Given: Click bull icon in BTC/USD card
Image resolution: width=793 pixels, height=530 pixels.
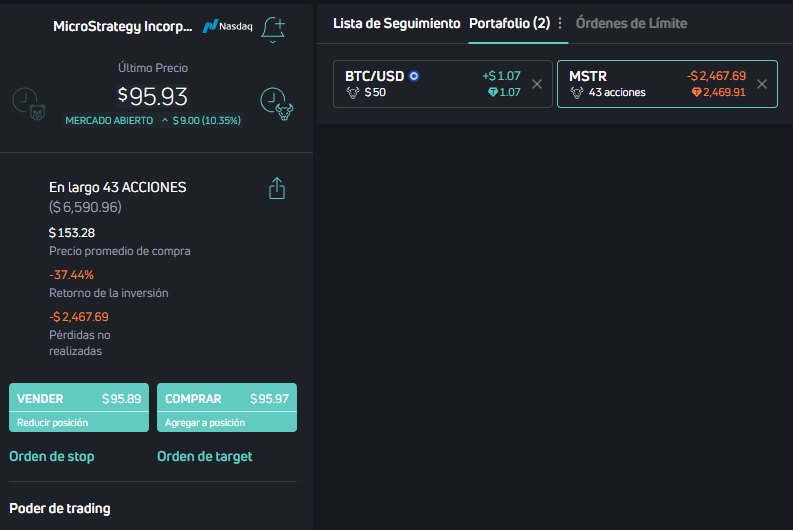Looking at the screenshot, I should tap(353, 93).
